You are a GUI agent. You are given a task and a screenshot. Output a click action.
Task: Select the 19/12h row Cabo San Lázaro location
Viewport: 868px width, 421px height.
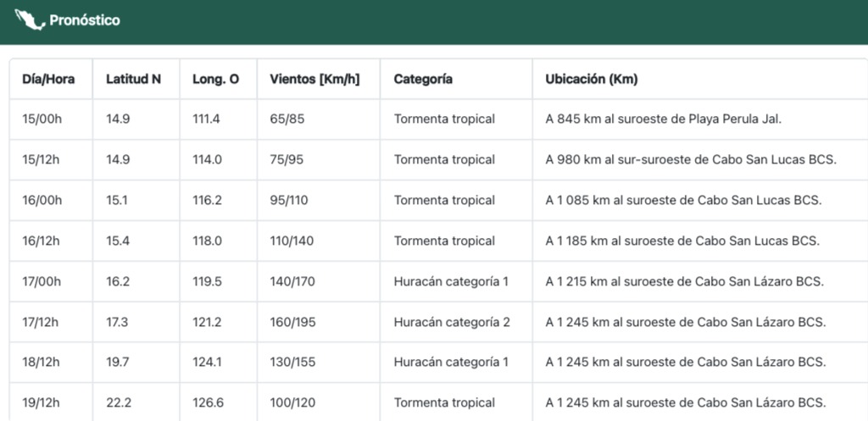pos(686,402)
